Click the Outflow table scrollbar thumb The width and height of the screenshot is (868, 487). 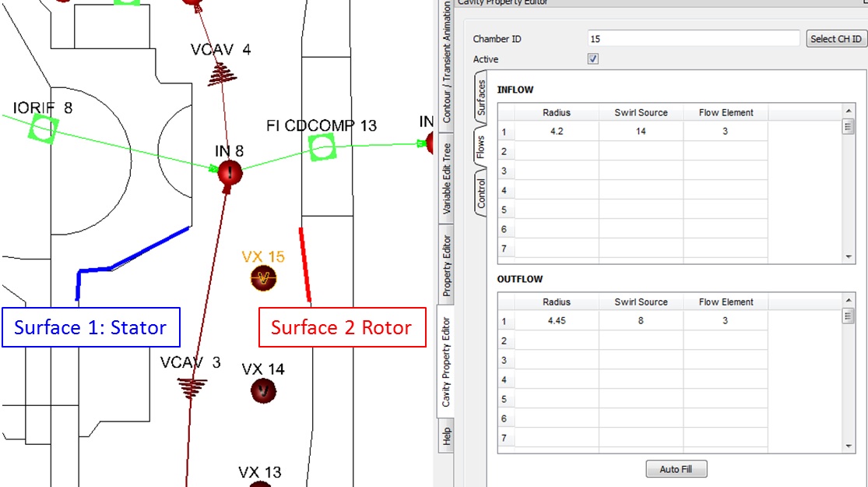pos(849,316)
